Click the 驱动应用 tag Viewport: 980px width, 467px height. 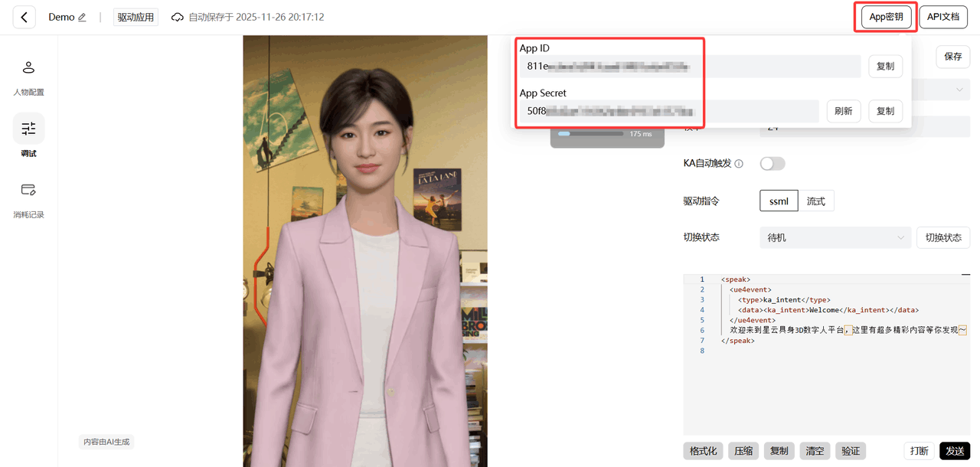tap(136, 17)
